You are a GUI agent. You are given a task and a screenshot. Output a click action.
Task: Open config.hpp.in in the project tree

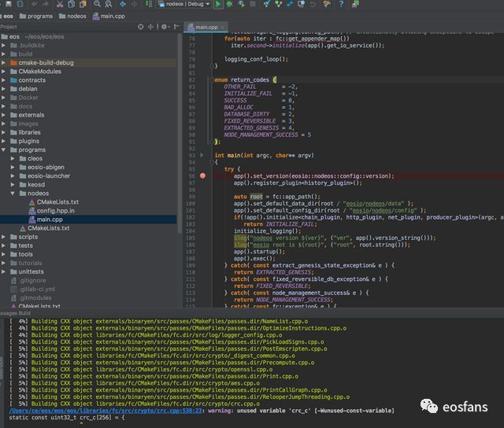click(x=55, y=211)
